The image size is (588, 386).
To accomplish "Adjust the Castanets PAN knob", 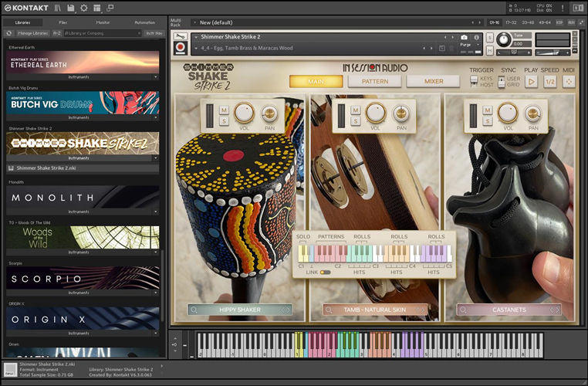I will 533,113.
